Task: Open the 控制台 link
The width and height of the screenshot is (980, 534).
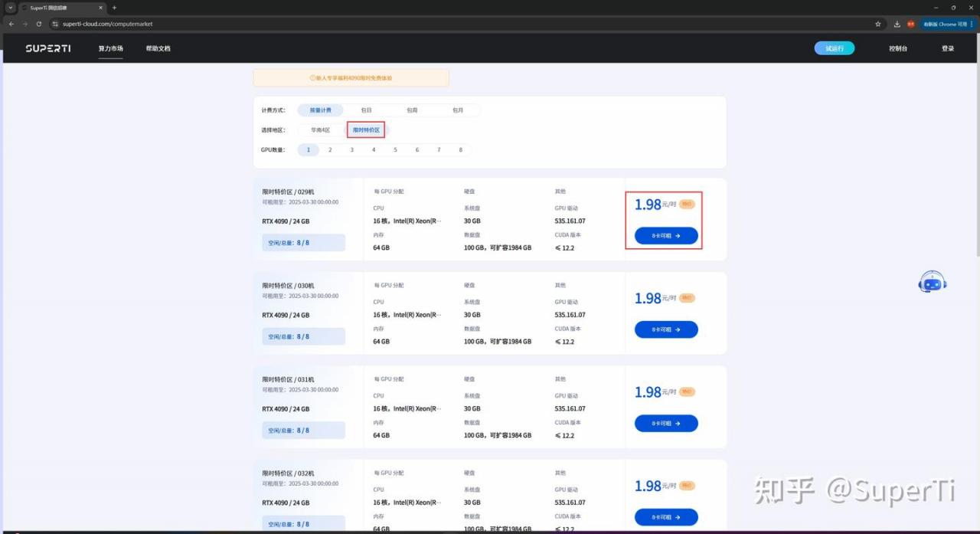Action: (898, 48)
